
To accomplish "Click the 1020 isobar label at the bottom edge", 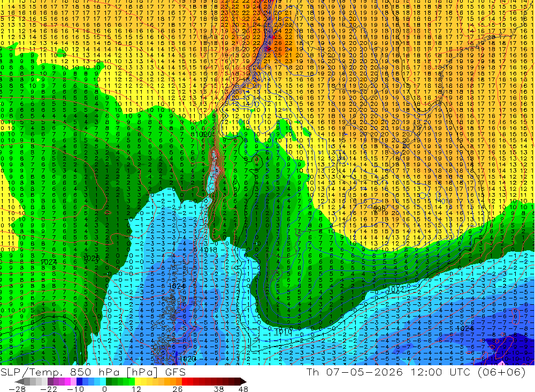I will (x=187, y=358).
